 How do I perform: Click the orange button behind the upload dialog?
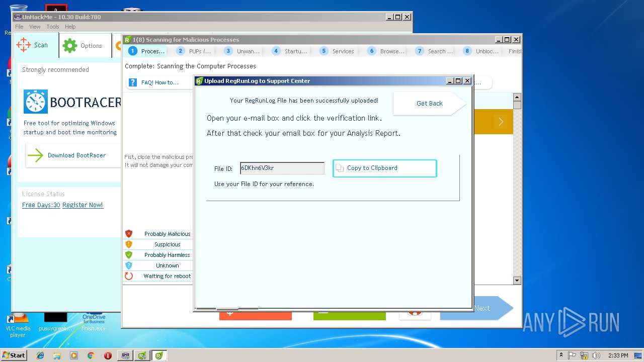click(256, 316)
